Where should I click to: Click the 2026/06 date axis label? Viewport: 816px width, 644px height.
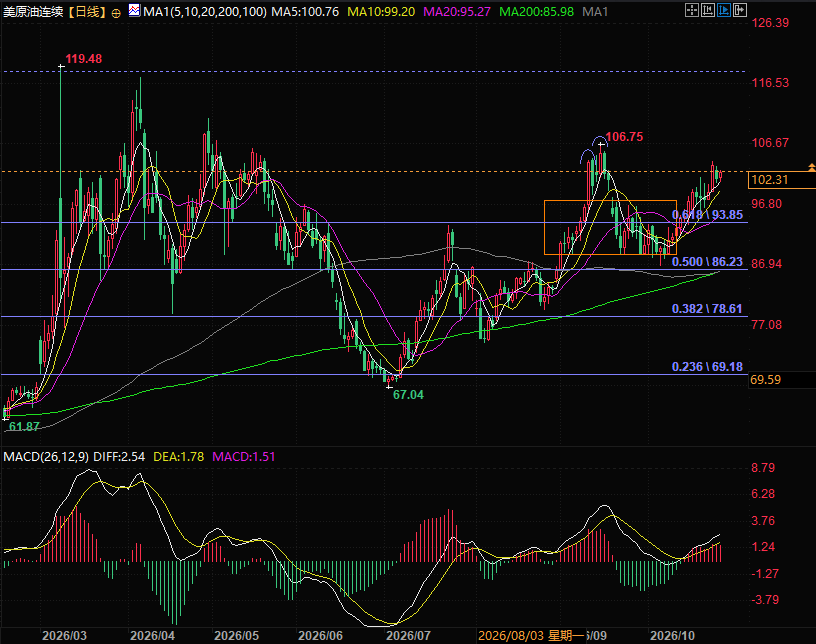tap(321, 636)
